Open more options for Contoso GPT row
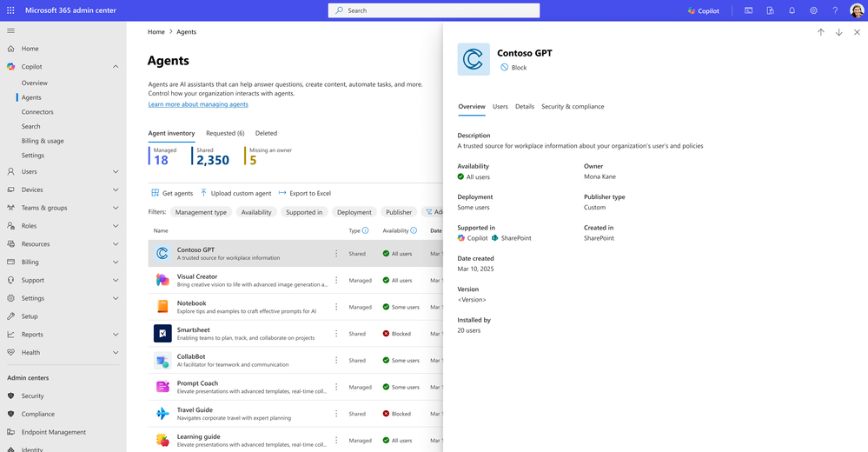868x452 pixels. point(336,254)
